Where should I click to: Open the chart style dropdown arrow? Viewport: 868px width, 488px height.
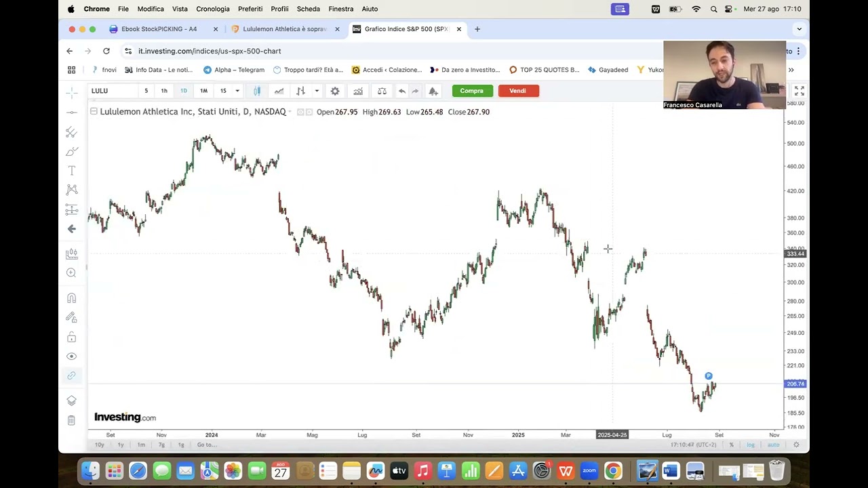click(x=316, y=91)
